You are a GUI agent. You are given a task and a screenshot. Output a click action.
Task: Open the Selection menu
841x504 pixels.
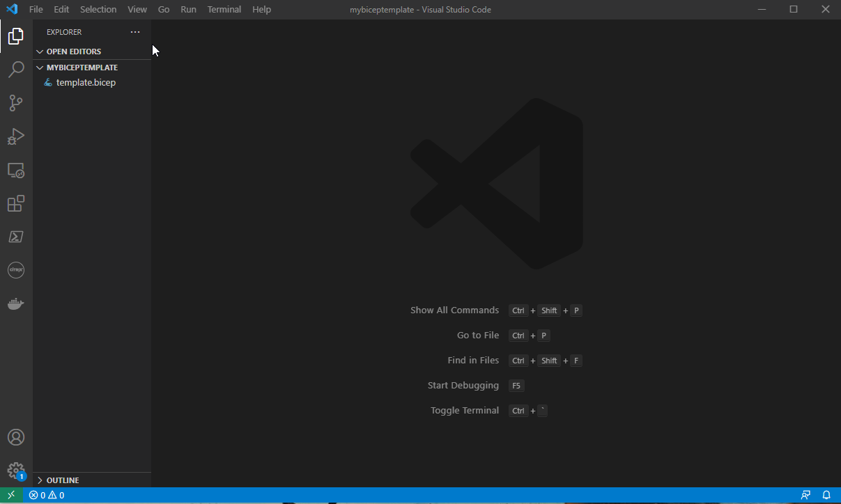pos(98,10)
